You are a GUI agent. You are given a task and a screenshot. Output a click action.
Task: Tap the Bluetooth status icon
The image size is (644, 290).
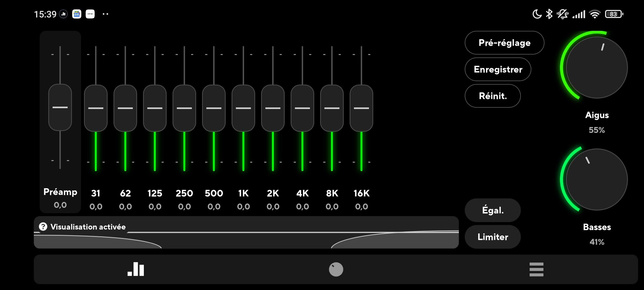549,14
